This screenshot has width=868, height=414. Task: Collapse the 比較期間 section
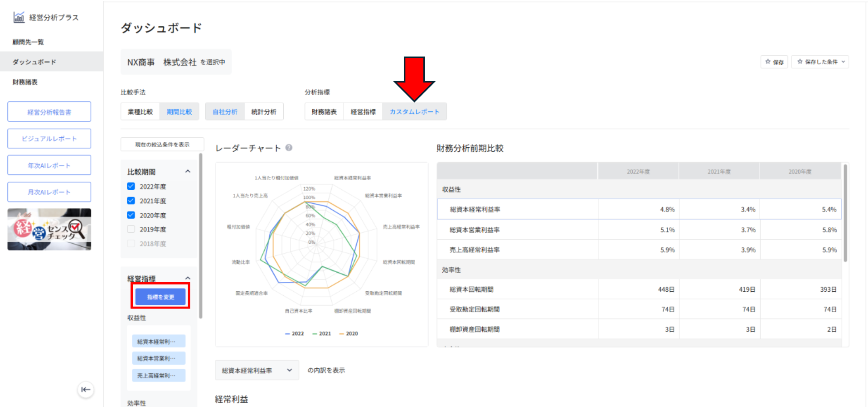tap(188, 172)
